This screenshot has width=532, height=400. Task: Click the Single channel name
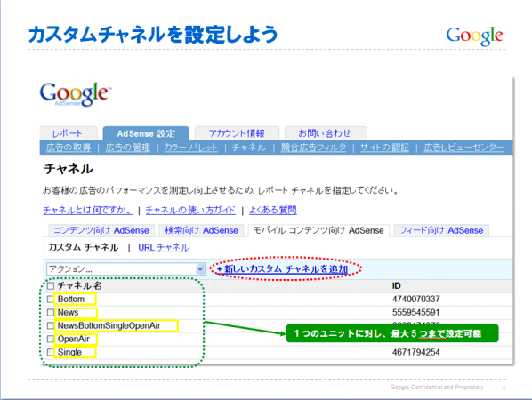point(69,352)
